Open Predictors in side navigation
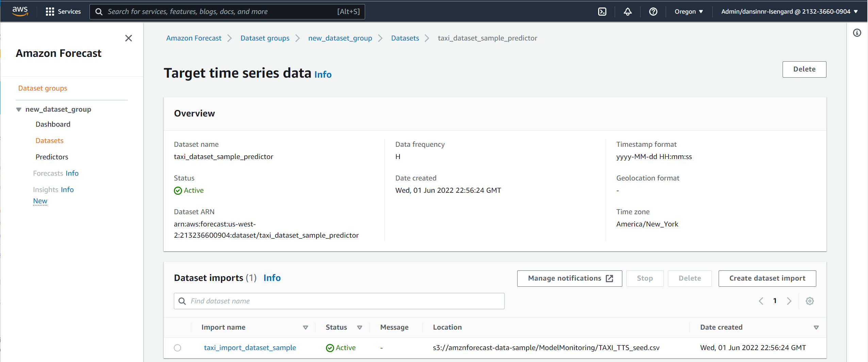 pyautogui.click(x=52, y=157)
